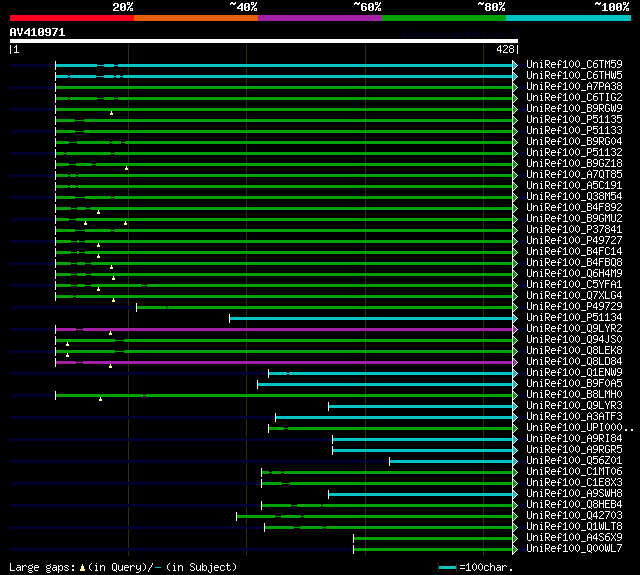Click the start tick of the Q42703 alignment

click(236, 516)
